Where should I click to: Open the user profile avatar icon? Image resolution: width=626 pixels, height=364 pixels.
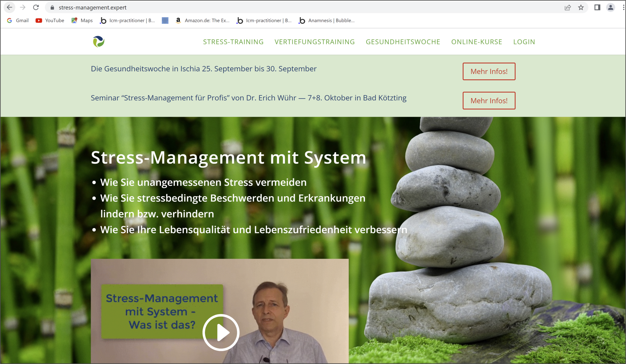point(610,7)
